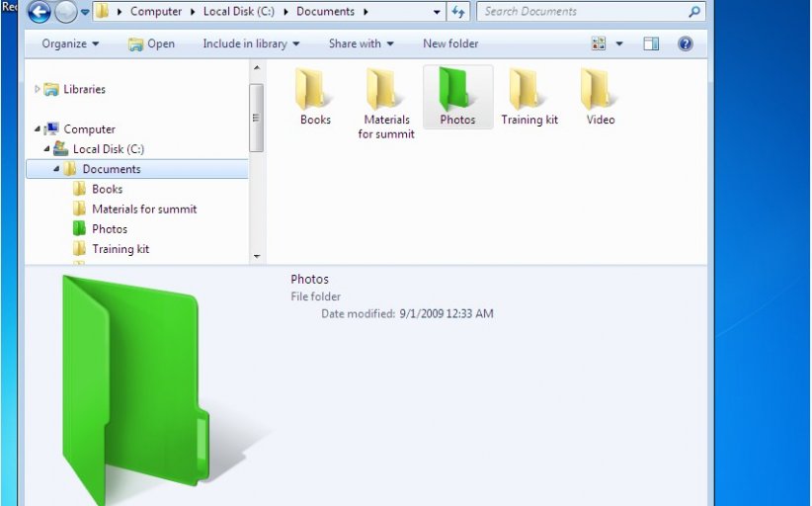The image size is (812, 506).
Task: Expand the Libraries tree node
Action: pos(38,89)
